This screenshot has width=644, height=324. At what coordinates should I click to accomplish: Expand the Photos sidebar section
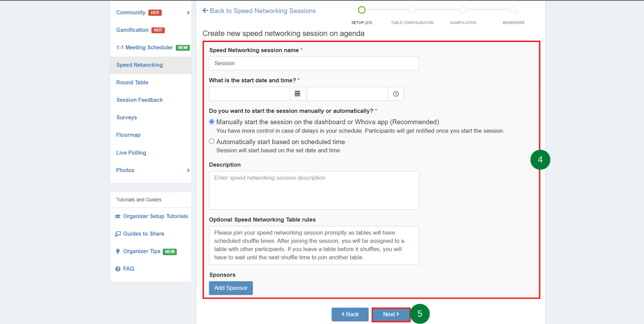pyautogui.click(x=188, y=170)
